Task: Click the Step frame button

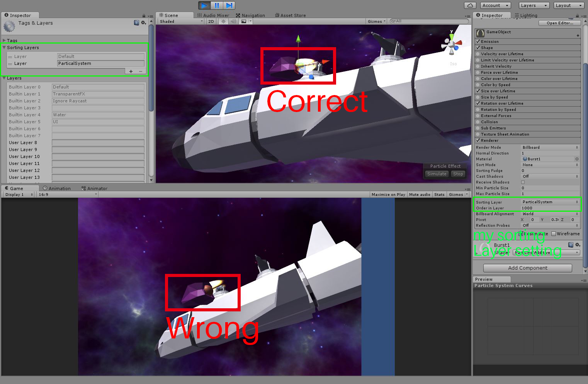Action: [x=229, y=5]
